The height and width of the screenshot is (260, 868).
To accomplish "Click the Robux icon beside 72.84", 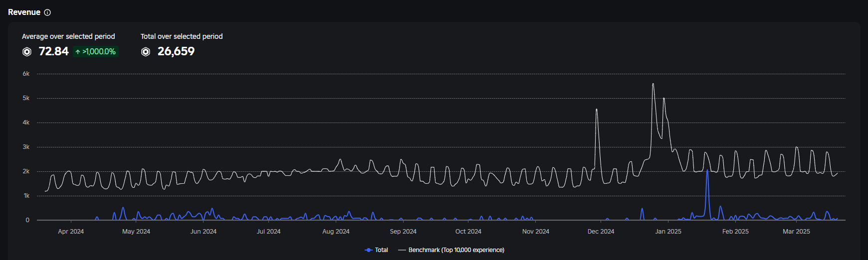I will (27, 52).
